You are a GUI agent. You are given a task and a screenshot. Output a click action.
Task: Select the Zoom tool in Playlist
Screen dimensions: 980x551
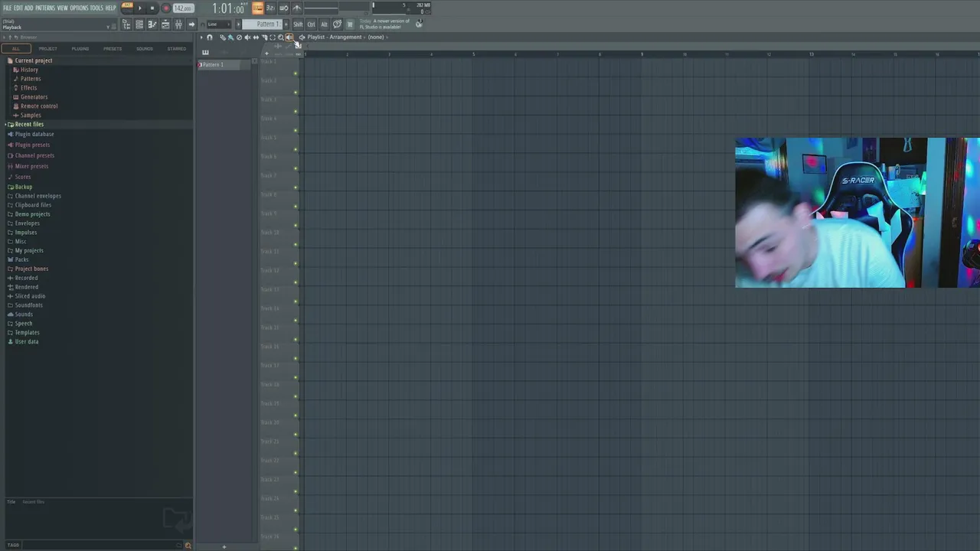[x=280, y=37]
